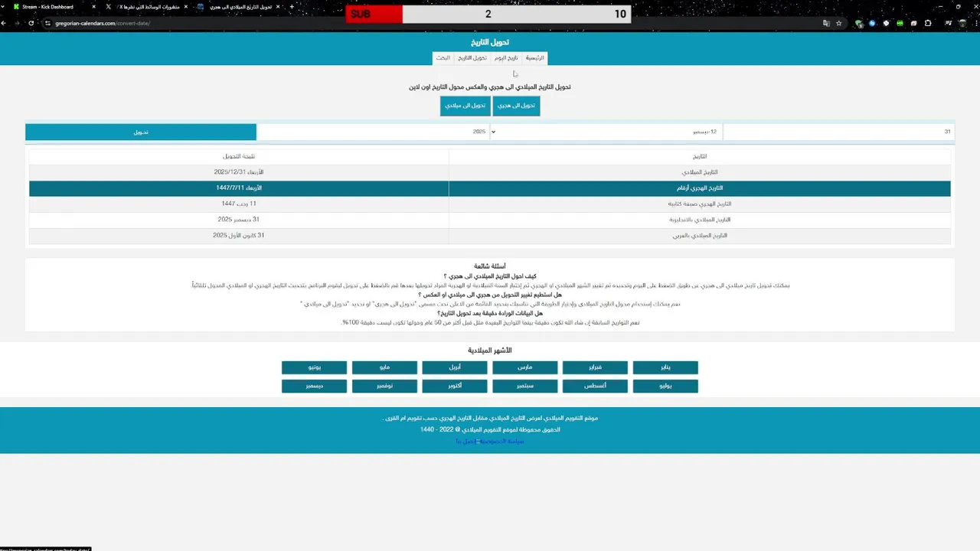Open the browser profile avatar
980x551 pixels.
[x=962, y=23]
